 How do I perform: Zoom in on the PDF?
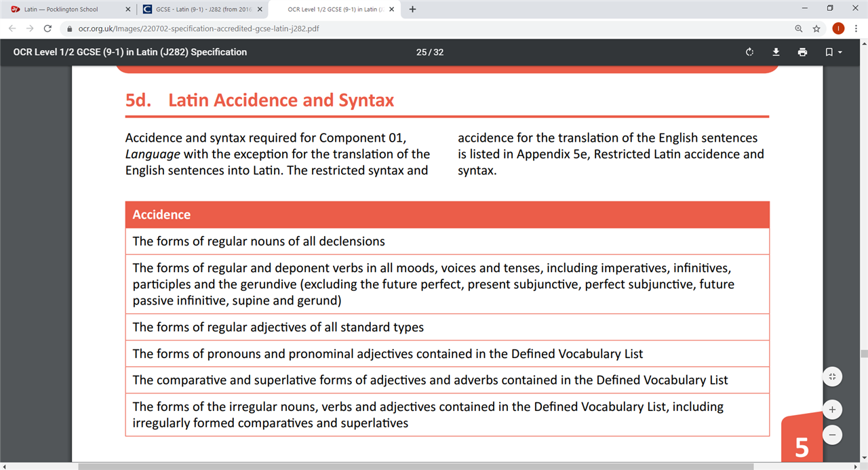pos(833,410)
